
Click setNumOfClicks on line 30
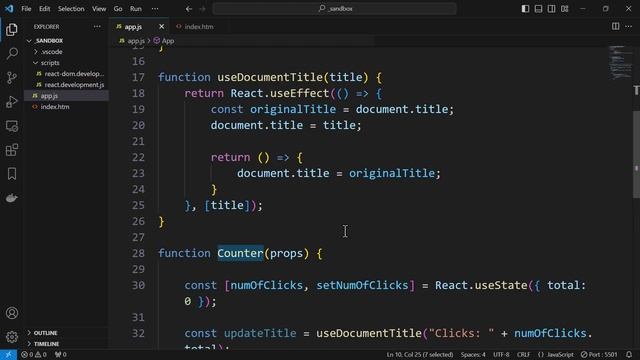[362, 285]
